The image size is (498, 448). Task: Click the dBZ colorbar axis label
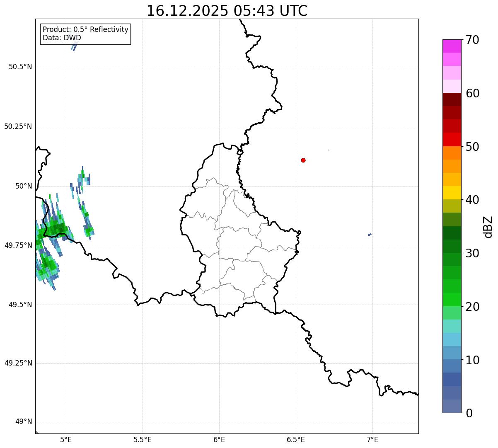[x=488, y=227]
